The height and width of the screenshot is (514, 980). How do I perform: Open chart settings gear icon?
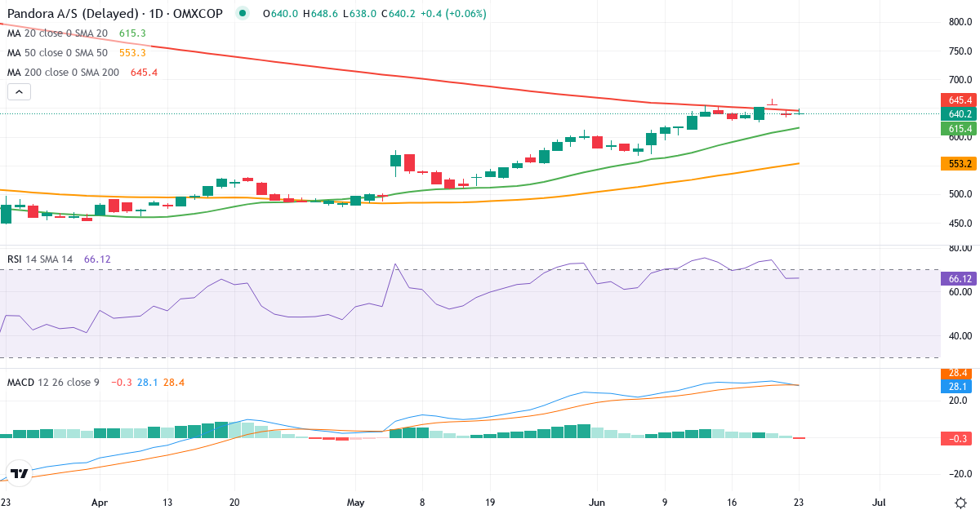coord(960,503)
